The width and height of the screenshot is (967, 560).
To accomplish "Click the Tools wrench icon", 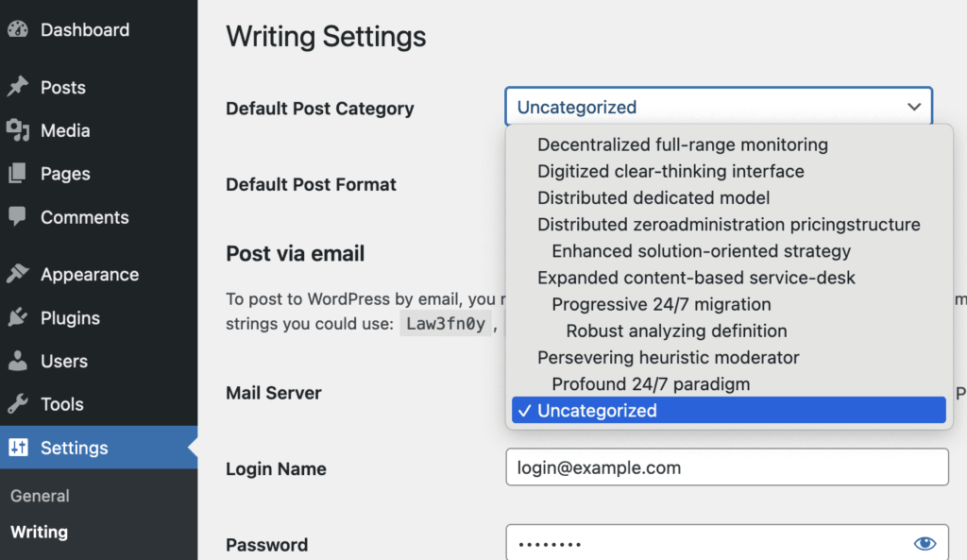I will 18,403.
